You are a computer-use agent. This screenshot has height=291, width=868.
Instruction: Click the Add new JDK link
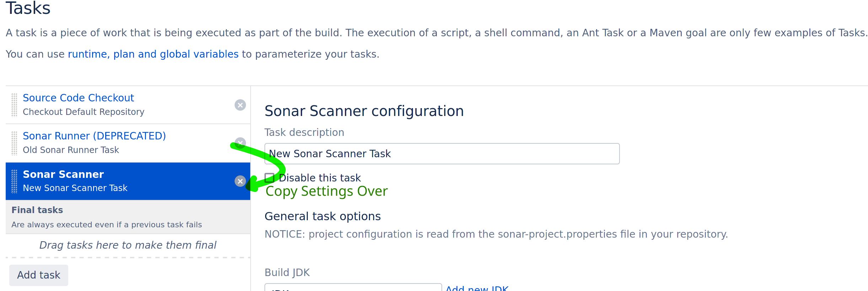pyautogui.click(x=477, y=288)
